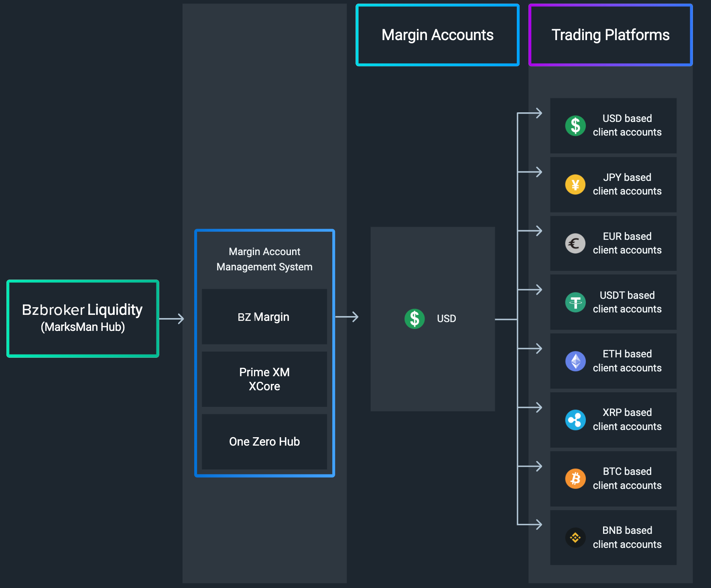Click the grey euro icon for EUR accounts

click(x=575, y=243)
